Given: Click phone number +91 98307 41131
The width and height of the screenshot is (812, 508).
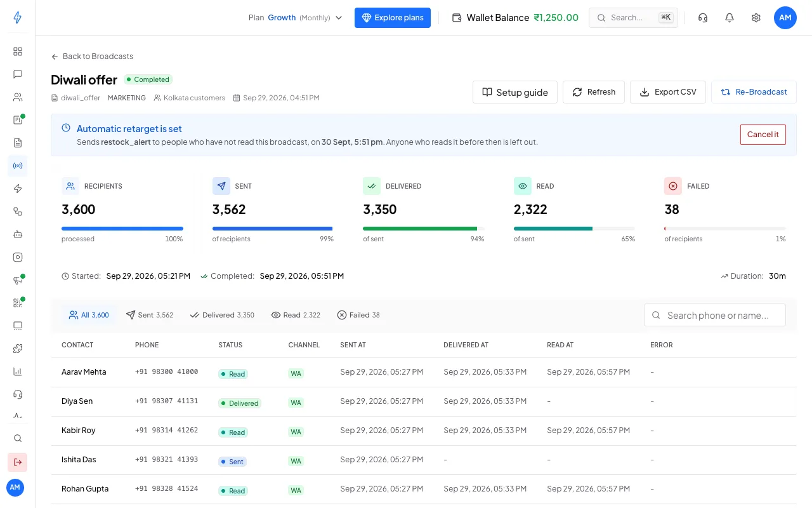Looking at the screenshot, I should tap(166, 401).
